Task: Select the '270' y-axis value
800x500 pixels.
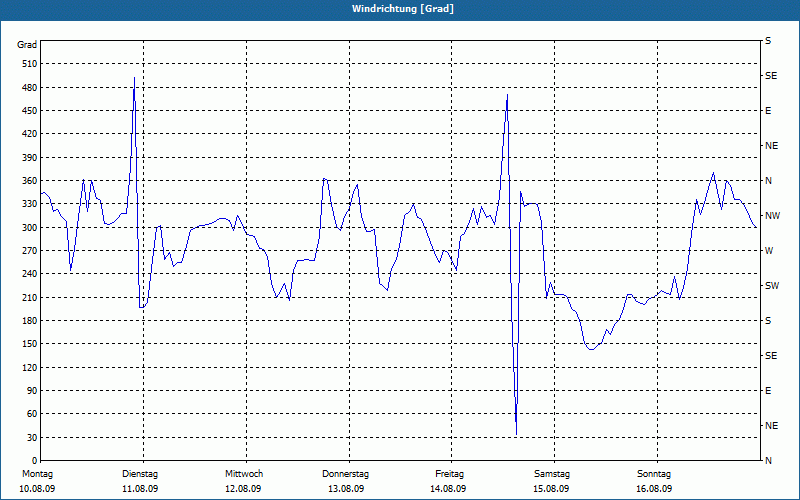Action: (30, 251)
